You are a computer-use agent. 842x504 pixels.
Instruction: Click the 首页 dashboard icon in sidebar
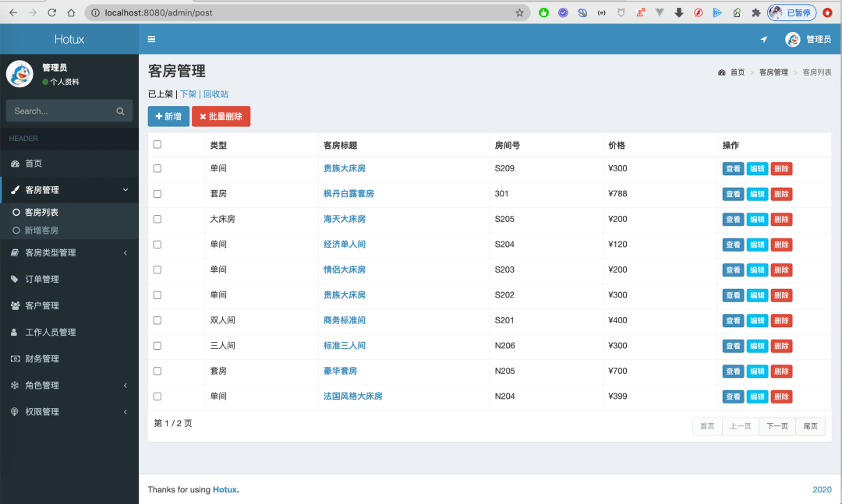(x=15, y=164)
